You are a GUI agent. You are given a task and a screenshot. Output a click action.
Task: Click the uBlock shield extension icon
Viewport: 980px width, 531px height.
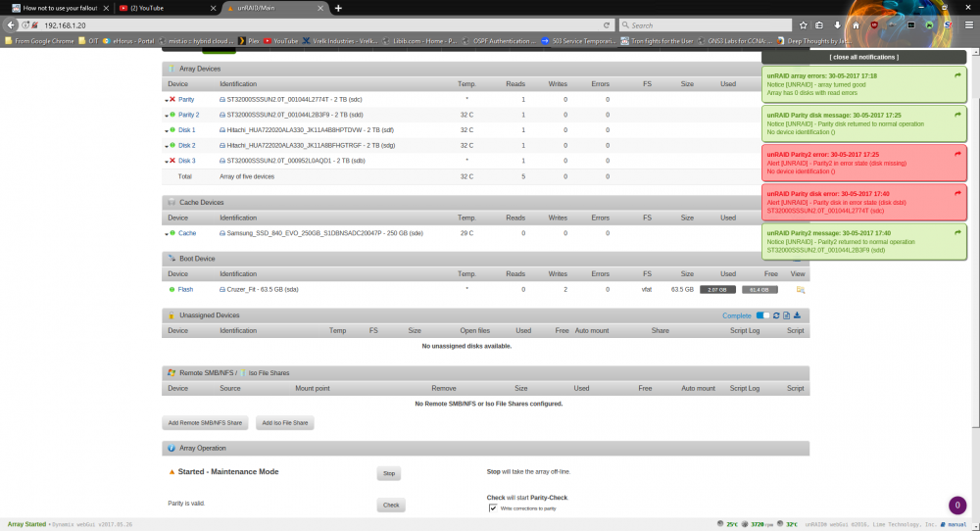[x=874, y=25]
